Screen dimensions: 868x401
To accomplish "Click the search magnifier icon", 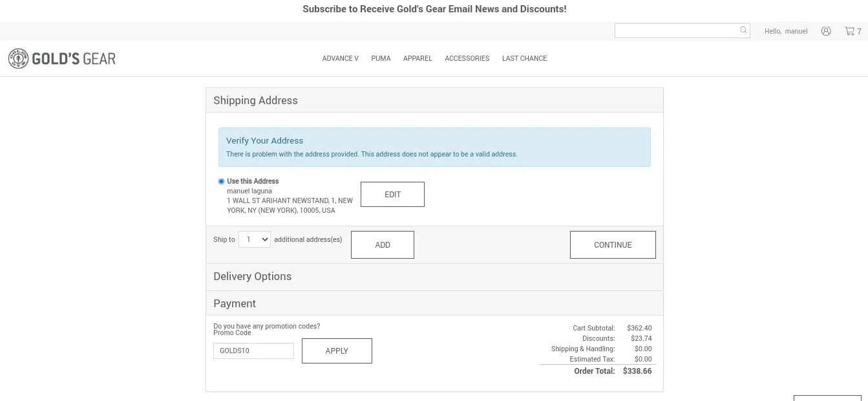I will pos(743,30).
